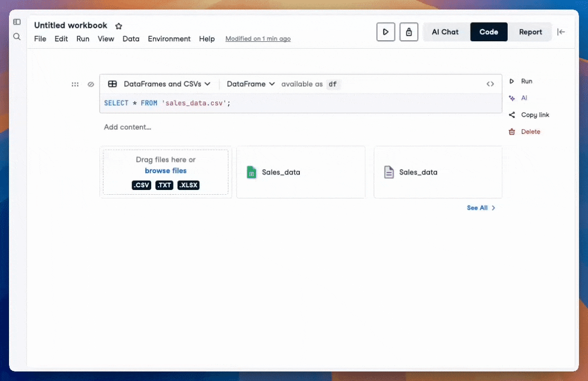588x381 pixels.
Task: Switch to the Code tab
Action: [489, 32]
